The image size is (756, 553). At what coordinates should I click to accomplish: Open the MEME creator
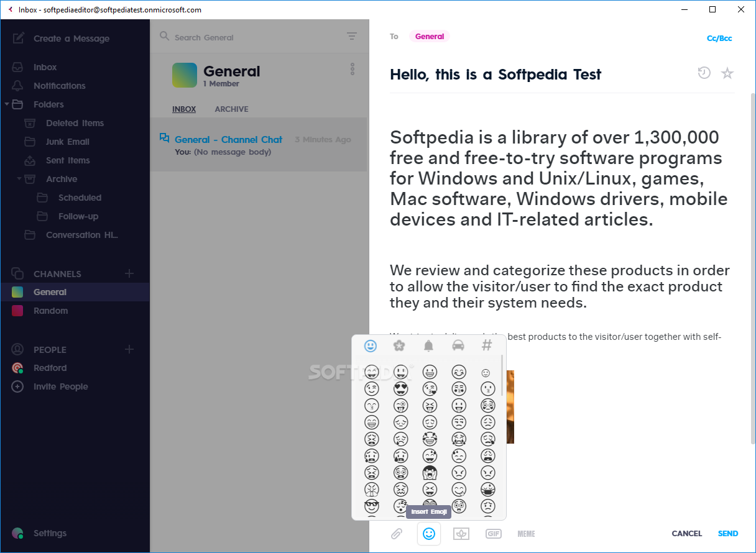pyautogui.click(x=526, y=534)
